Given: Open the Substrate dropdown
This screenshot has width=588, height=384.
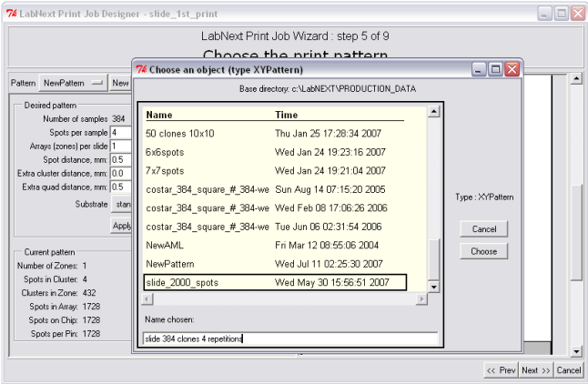Looking at the screenshot, I should pos(123,204).
